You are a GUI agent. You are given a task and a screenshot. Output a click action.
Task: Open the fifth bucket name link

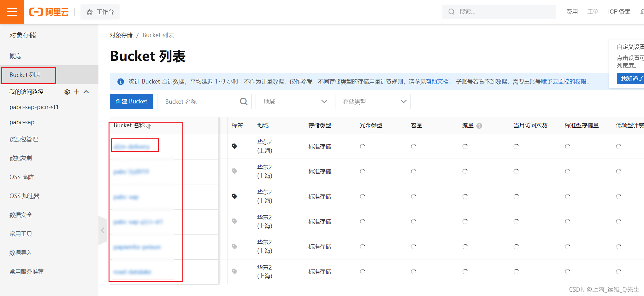click(137, 247)
